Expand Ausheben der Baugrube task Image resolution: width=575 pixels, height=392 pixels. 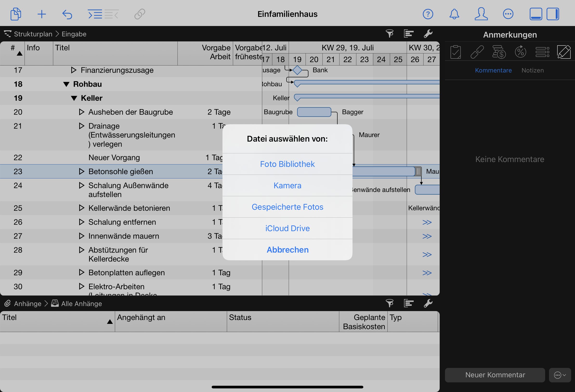pos(81,112)
